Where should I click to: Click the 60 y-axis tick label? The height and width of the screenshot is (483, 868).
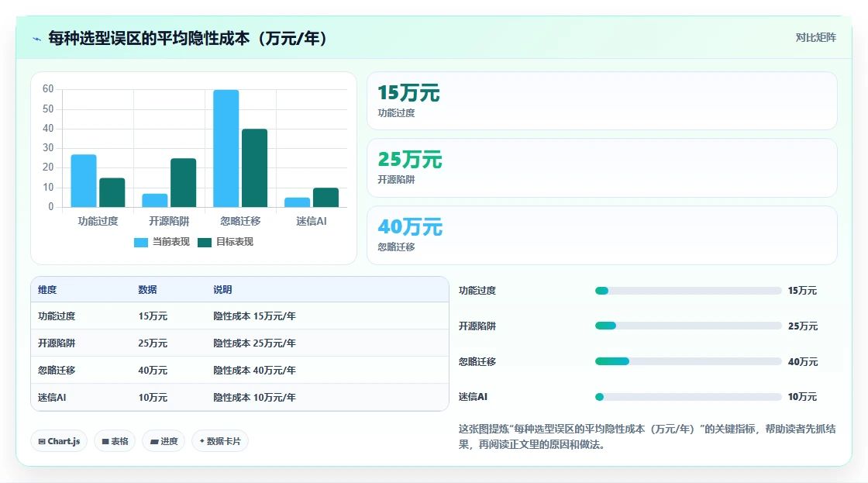coord(48,88)
